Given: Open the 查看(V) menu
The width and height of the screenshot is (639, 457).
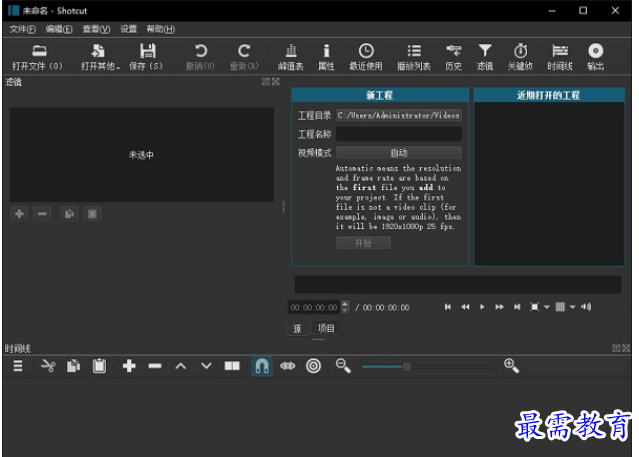Looking at the screenshot, I should click(96, 29).
